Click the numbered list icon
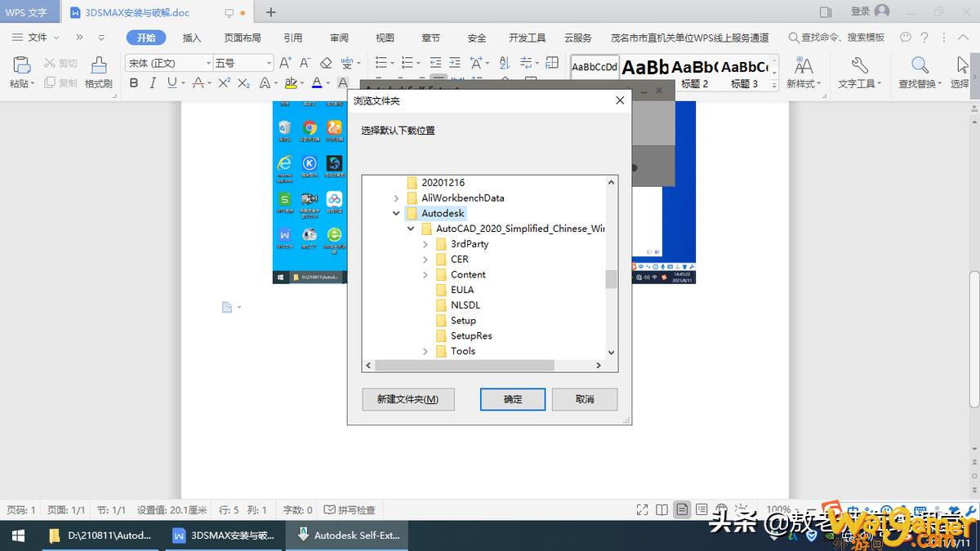Image resolution: width=980 pixels, height=551 pixels. (408, 63)
